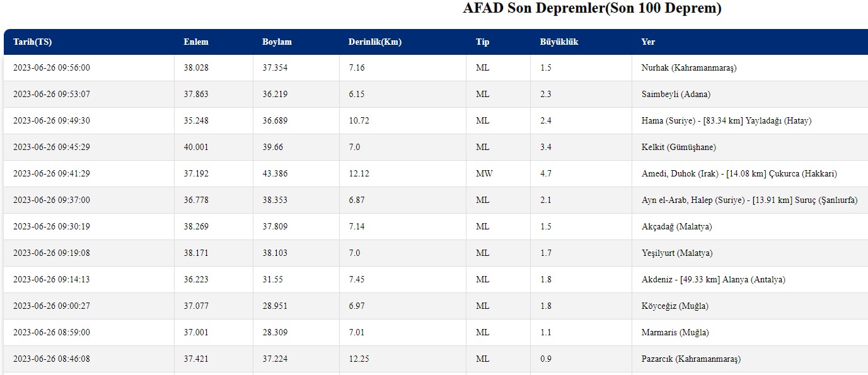
Task: Select the Pazarcık (Kahramanmaraş) location cell
Action: click(x=691, y=359)
